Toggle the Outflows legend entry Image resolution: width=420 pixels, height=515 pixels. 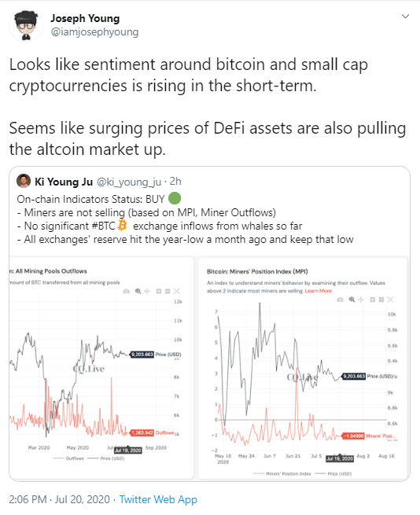68,458
